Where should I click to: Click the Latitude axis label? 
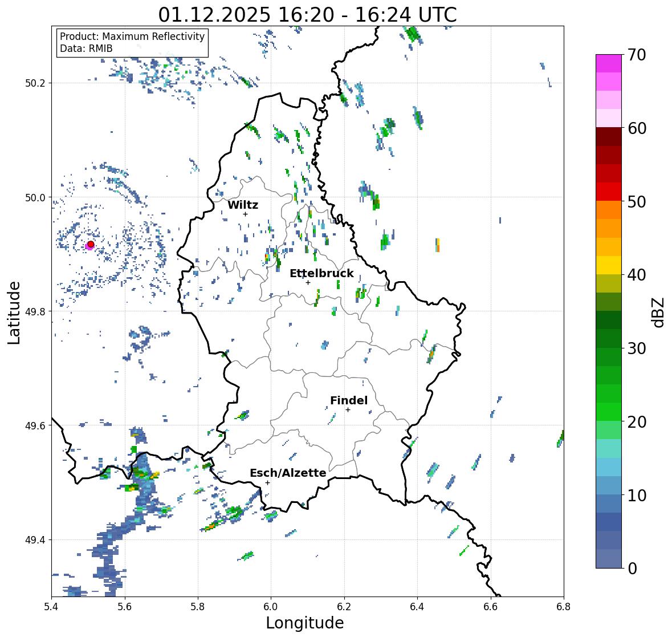[14, 313]
